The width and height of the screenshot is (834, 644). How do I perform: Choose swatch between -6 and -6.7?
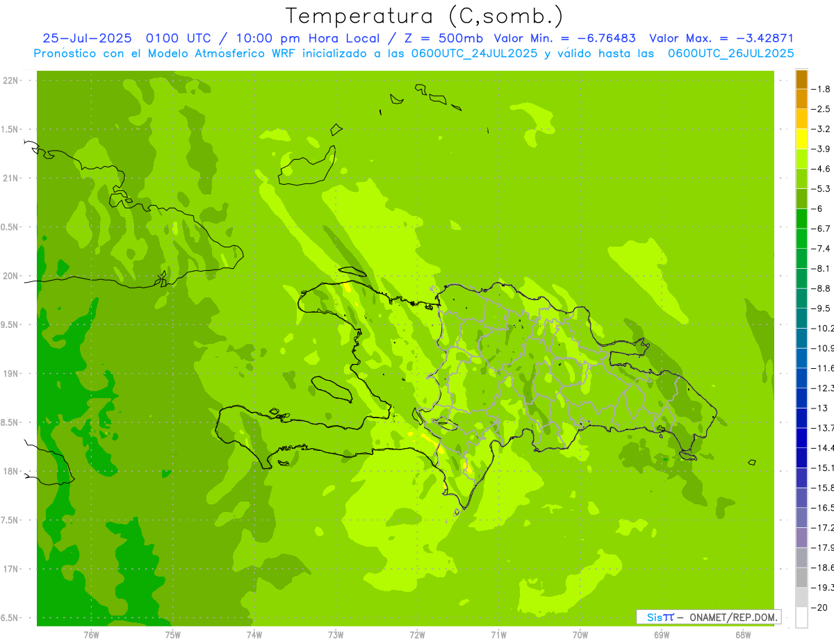click(x=802, y=218)
